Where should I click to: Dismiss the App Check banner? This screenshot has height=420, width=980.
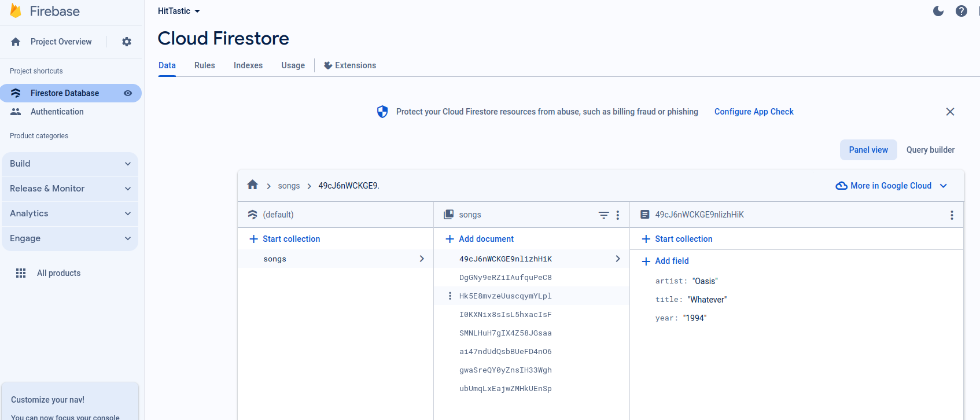click(x=950, y=112)
